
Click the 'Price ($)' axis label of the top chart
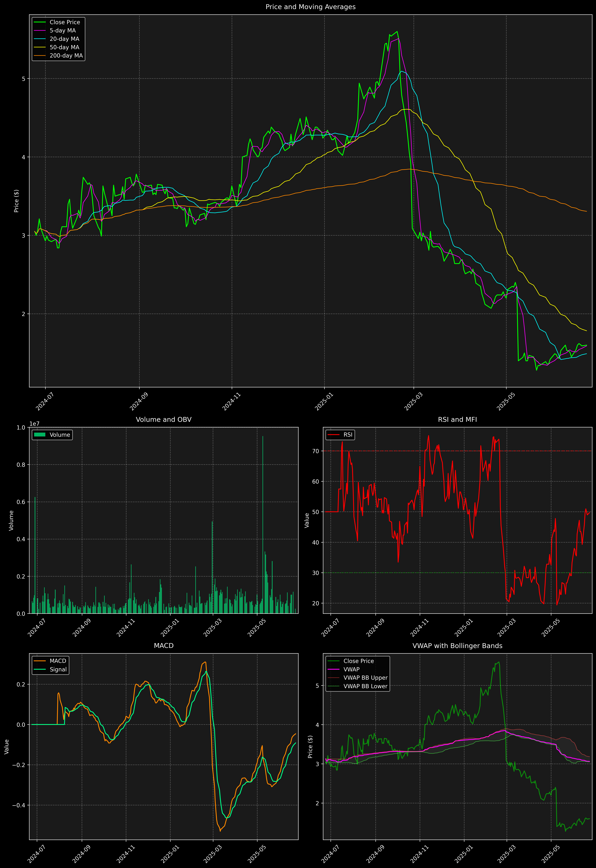[x=16, y=201]
